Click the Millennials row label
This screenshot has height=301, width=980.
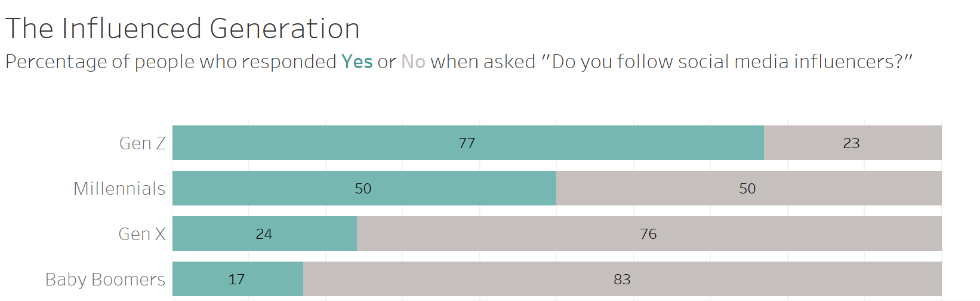[x=119, y=189]
